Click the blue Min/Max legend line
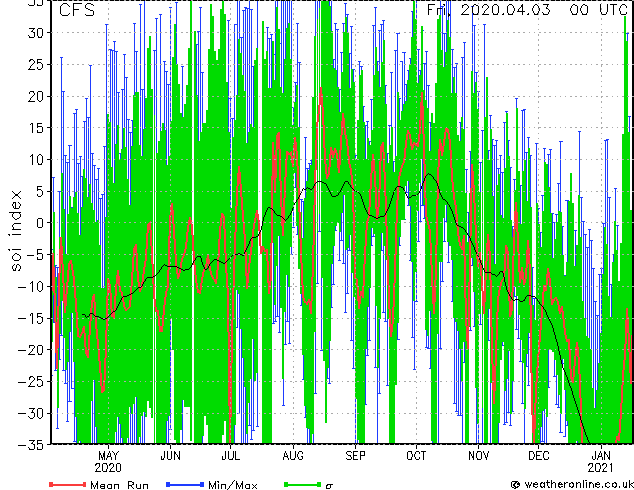Screen dimensions: 634x490 pos(185,484)
